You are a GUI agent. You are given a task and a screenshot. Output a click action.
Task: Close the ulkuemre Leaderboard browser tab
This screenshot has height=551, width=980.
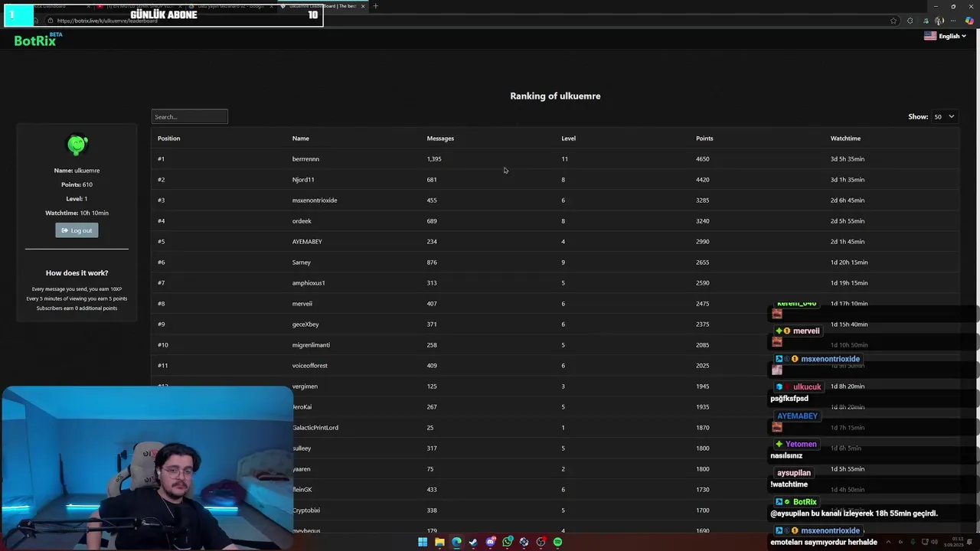point(363,6)
